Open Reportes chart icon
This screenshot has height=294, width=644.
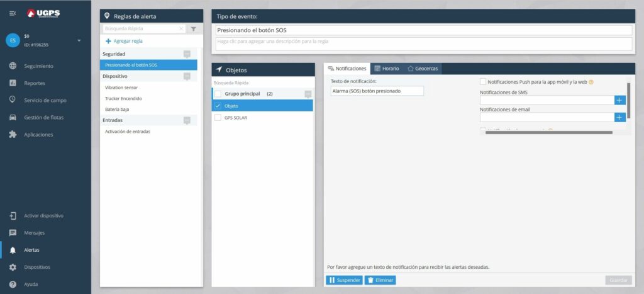[13, 83]
